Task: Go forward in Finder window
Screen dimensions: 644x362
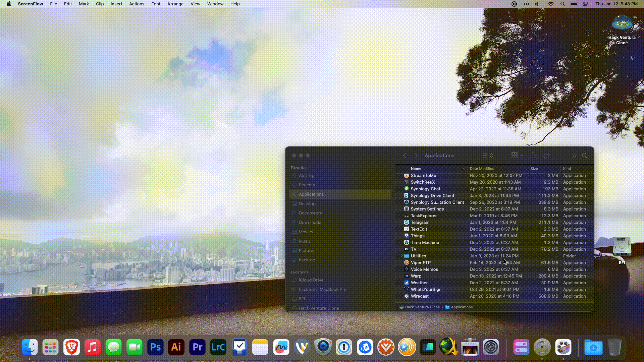Action: [417, 156]
